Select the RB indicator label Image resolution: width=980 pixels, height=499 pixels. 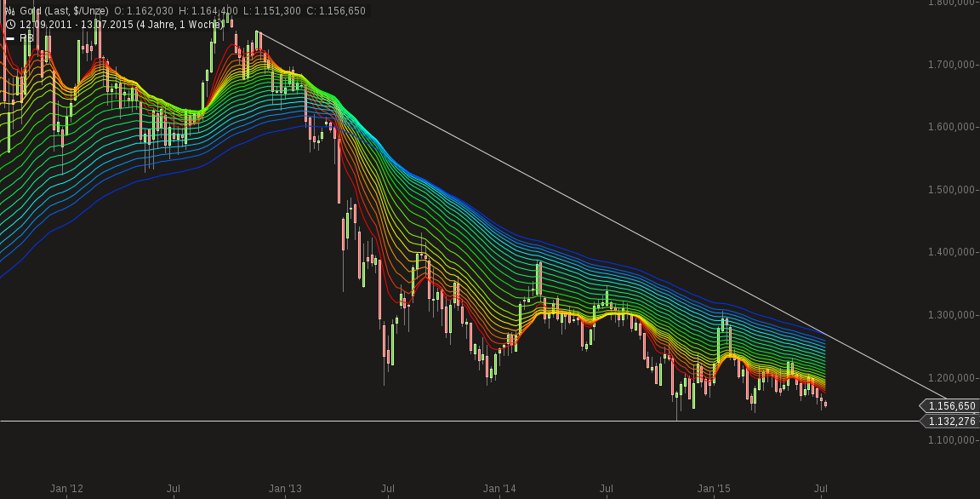(27, 37)
